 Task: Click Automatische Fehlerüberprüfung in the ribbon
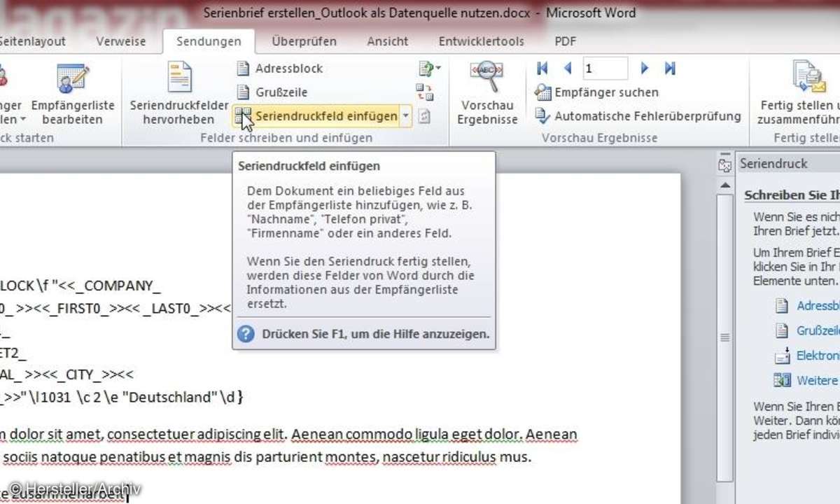(638, 115)
